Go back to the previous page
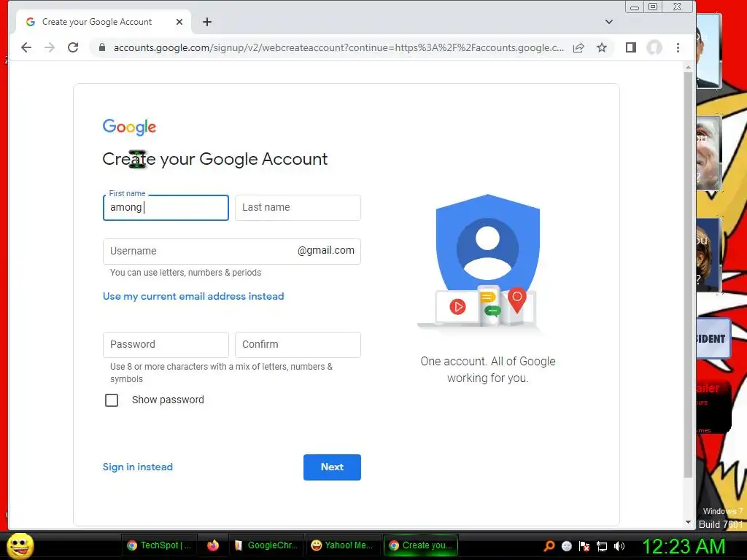The height and width of the screenshot is (560, 747). [26, 47]
